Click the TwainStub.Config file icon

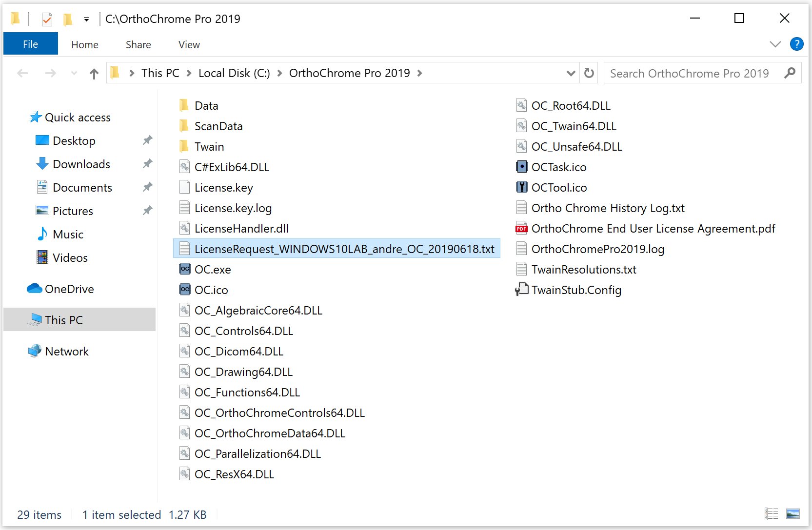tap(521, 290)
